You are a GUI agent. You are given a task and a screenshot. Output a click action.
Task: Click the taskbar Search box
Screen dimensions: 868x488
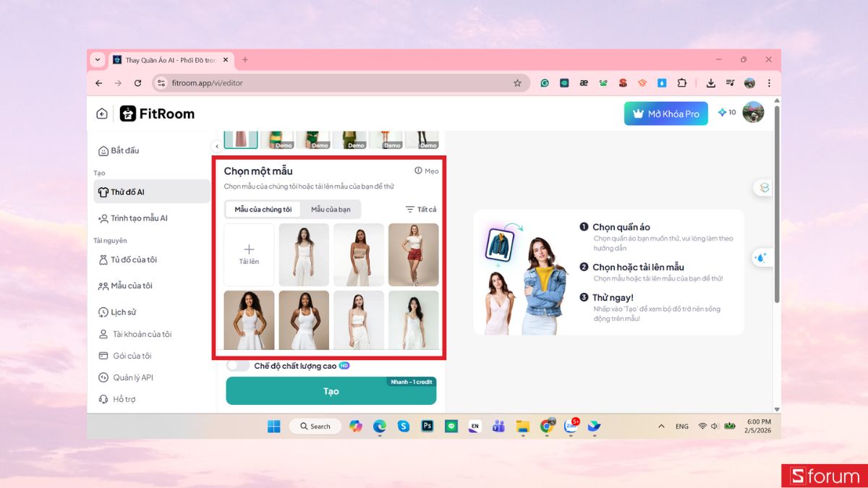315,427
